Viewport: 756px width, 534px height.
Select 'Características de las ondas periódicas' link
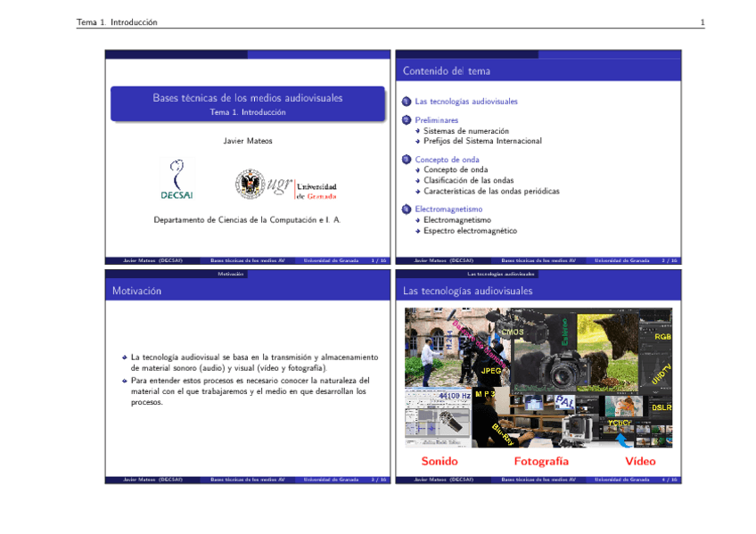pos(491,191)
